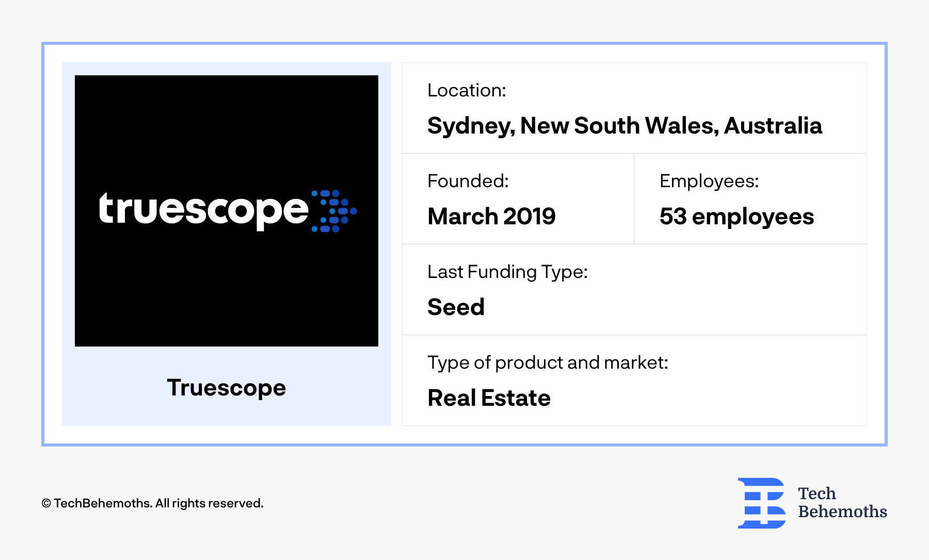Click the 'March 2019' value
Image resolution: width=929 pixels, height=560 pixels.
click(x=491, y=216)
